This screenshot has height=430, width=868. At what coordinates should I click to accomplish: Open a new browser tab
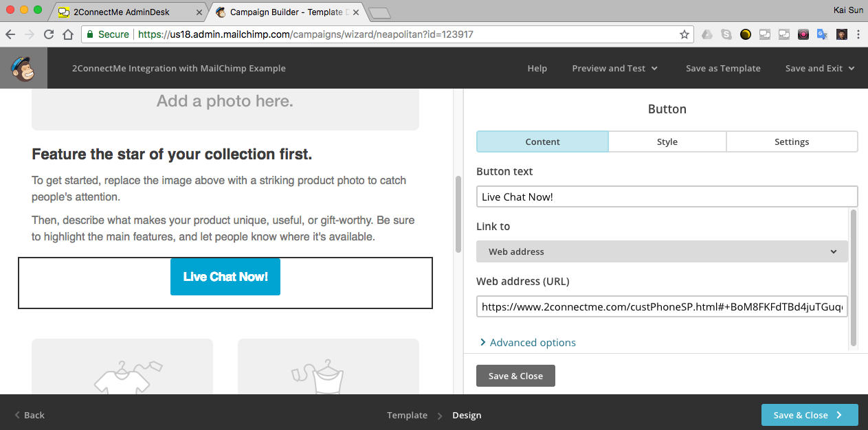(x=379, y=12)
